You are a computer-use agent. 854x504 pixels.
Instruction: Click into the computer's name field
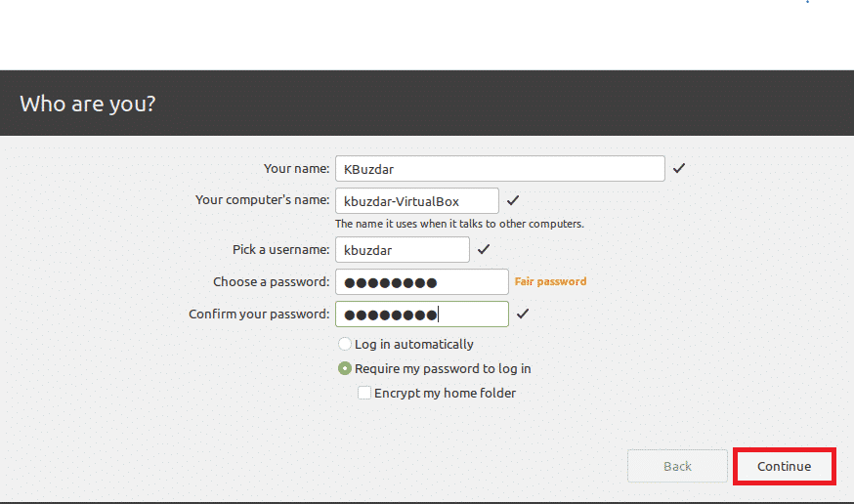point(416,201)
